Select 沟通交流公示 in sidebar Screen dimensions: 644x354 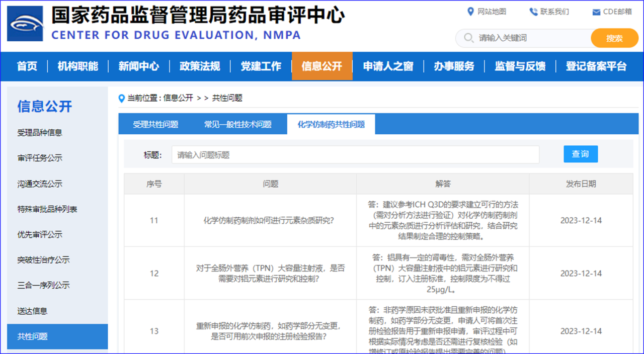click(x=40, y=184)
